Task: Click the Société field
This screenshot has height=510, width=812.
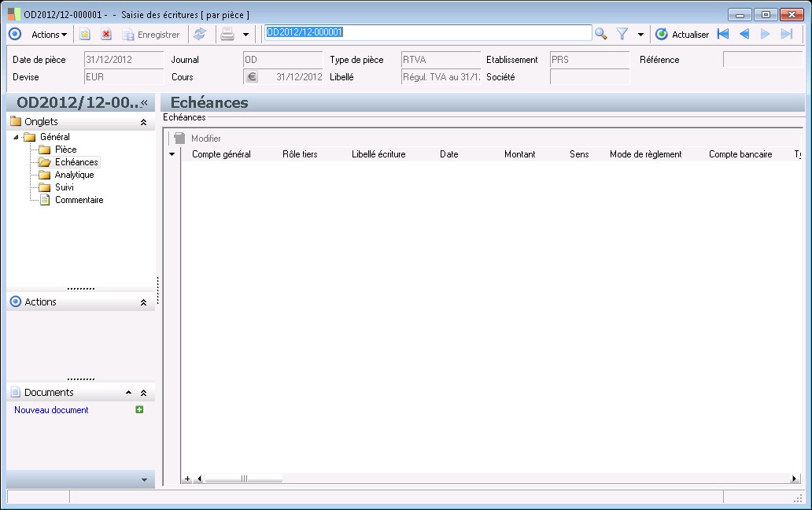Action: pyautogui.click(x=590, y=76)
